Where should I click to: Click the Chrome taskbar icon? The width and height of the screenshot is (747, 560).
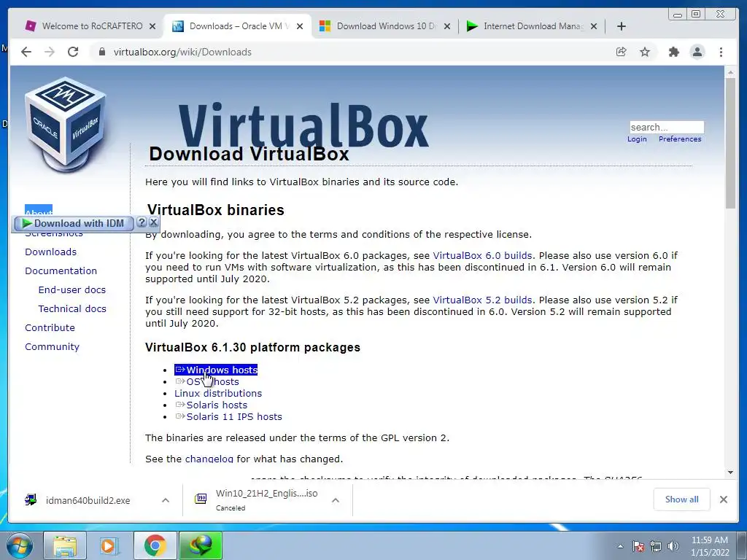tap(155, 545)
